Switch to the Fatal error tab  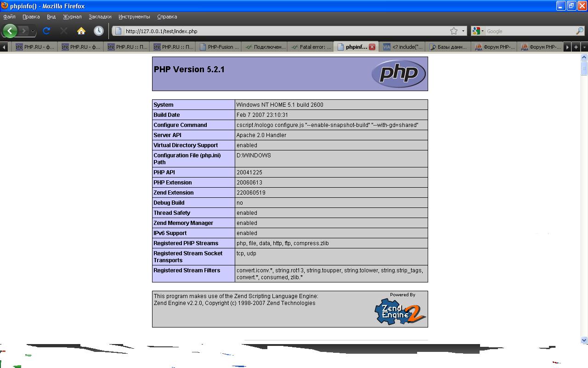tap(311, 47)
